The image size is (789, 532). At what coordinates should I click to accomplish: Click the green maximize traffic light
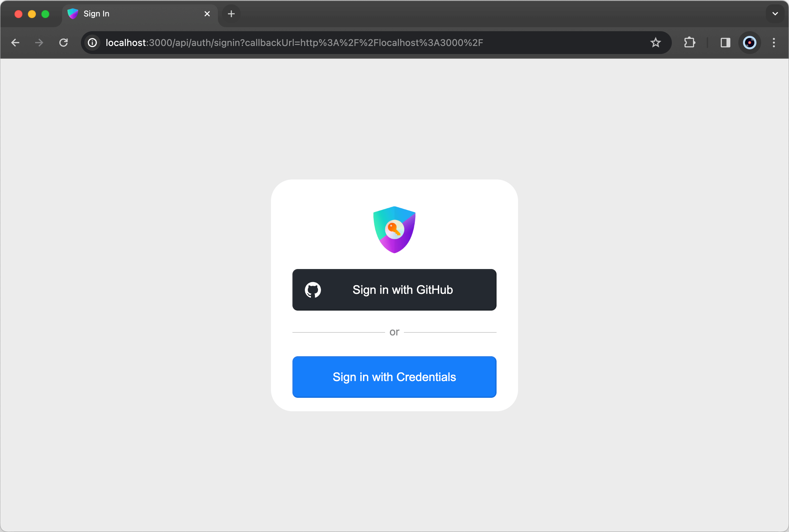45,14
